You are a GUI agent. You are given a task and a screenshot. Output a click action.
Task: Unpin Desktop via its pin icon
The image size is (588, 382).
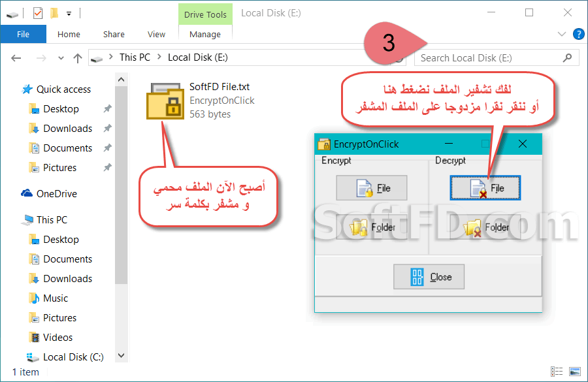click(108, 108)
